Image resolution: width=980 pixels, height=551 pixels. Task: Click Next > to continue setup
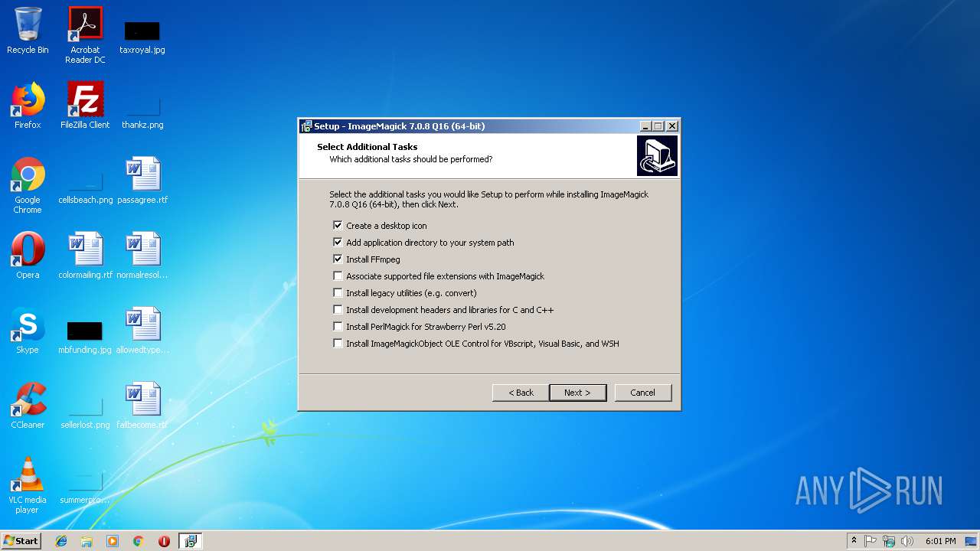[x=578, y=393]
